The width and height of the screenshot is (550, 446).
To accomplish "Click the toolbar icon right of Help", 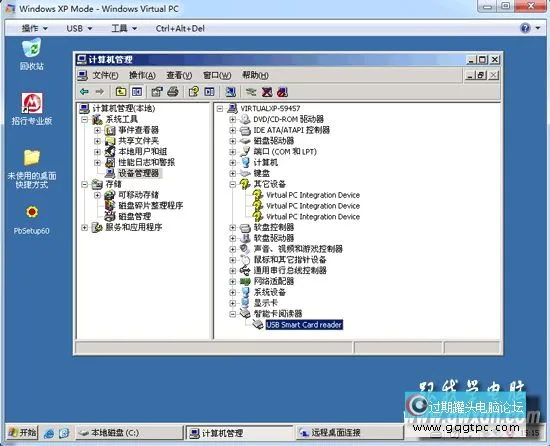I will click(x=209, y=92).
